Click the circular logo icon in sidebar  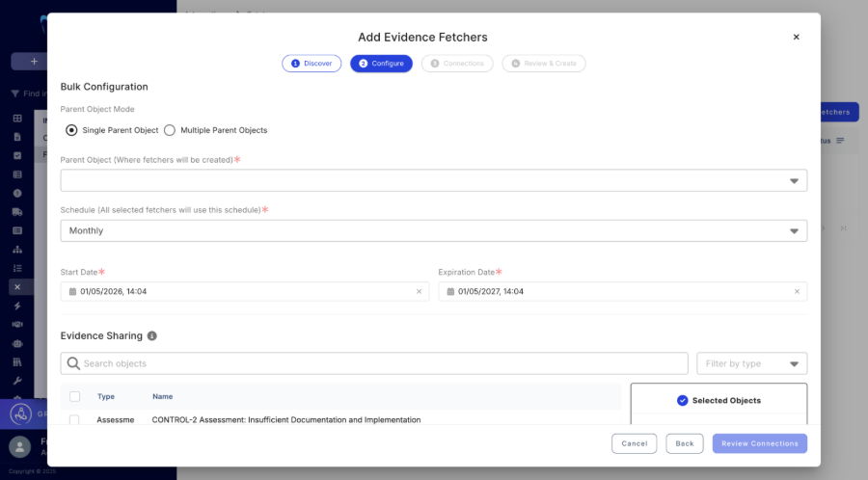(21, 413)
